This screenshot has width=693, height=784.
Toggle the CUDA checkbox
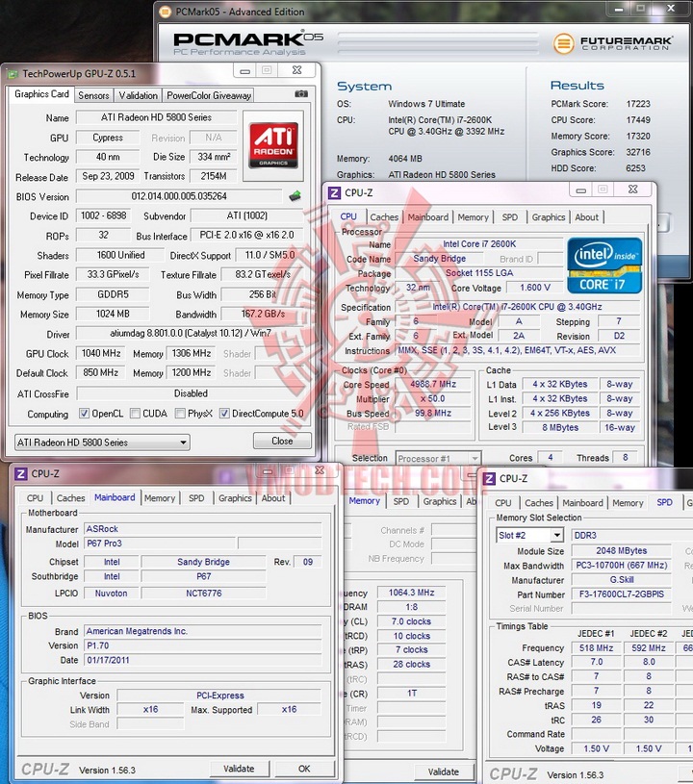pyautogui.click(x=135, y=414)
